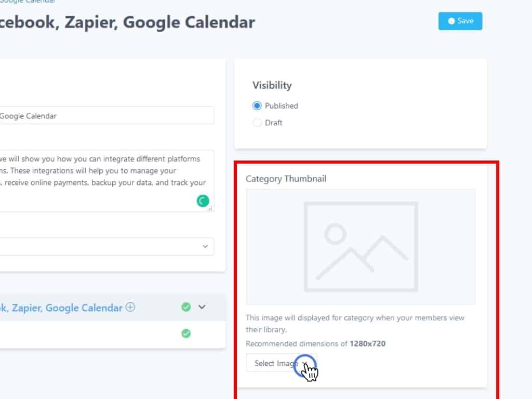Click the Category Thumbnail placeholder image
532x399 pixels.
pos(361,247)
